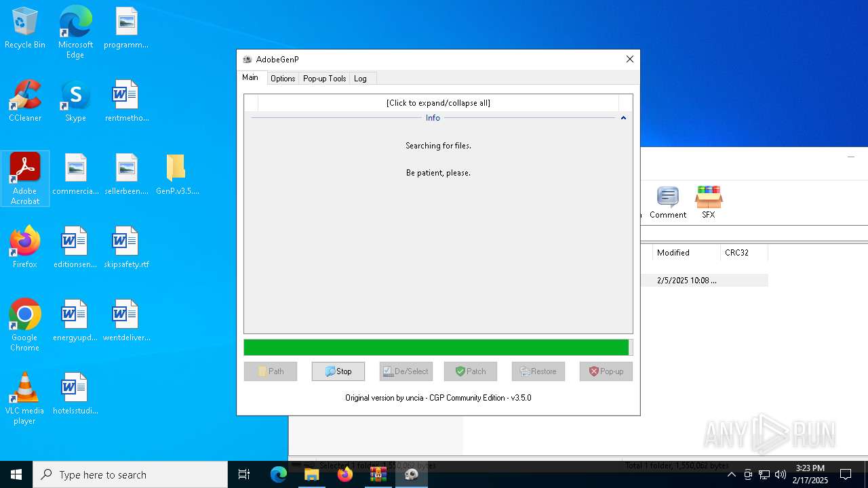868x488 pixels.
Task: Click the Patch button with shield icon
Action: coord(471,371)
